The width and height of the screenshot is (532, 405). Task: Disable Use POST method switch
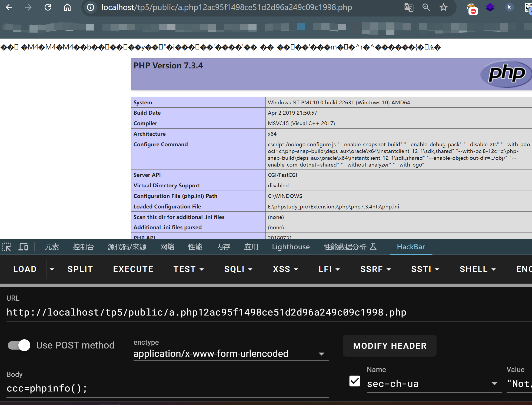coord(19,345)
